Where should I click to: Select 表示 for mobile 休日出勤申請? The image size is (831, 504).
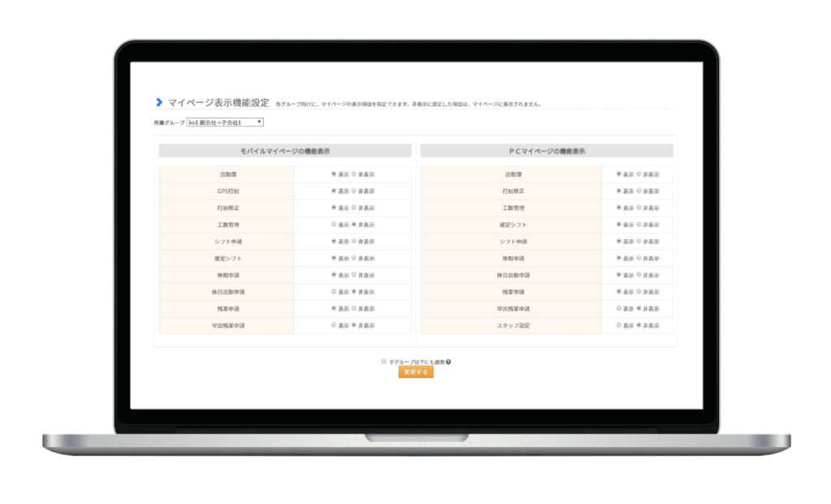pos(334,291)
